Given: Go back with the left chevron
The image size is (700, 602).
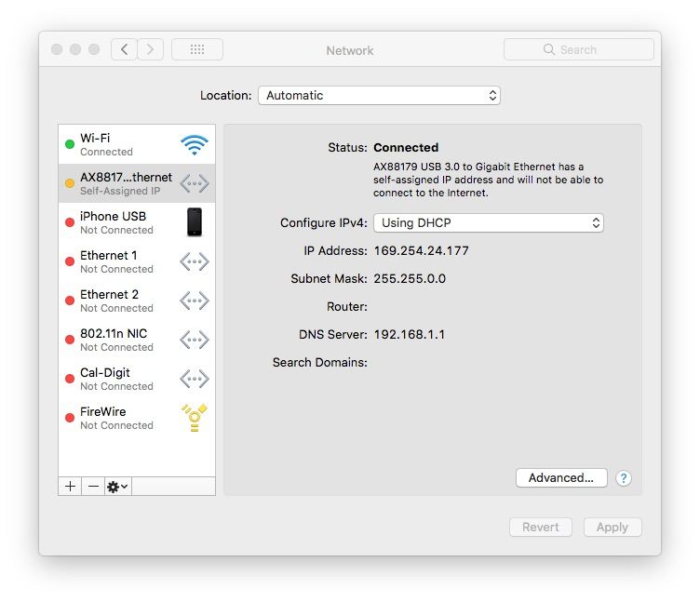Looking at the screenshot, I should tap(125, 49).
